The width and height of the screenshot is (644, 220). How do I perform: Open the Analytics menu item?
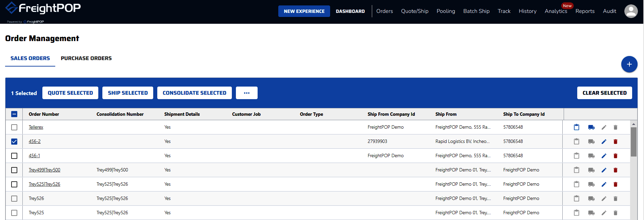(556, 11)
